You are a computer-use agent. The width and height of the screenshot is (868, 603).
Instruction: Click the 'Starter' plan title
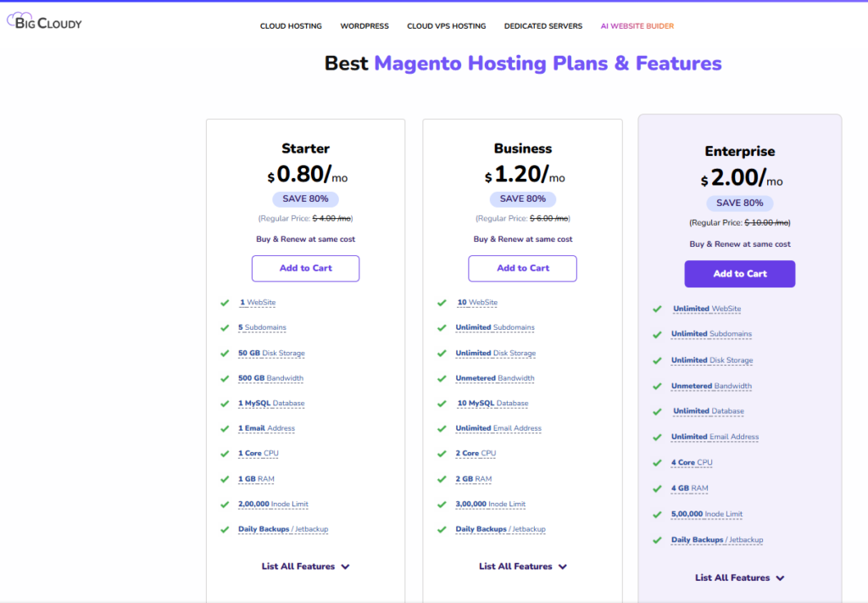pyautogui.click(x=305, y=148)
